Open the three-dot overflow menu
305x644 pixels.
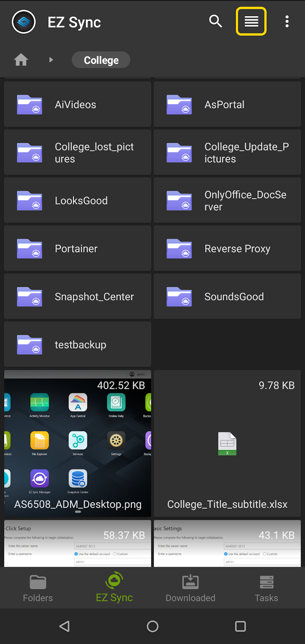[x=287, y=21]
